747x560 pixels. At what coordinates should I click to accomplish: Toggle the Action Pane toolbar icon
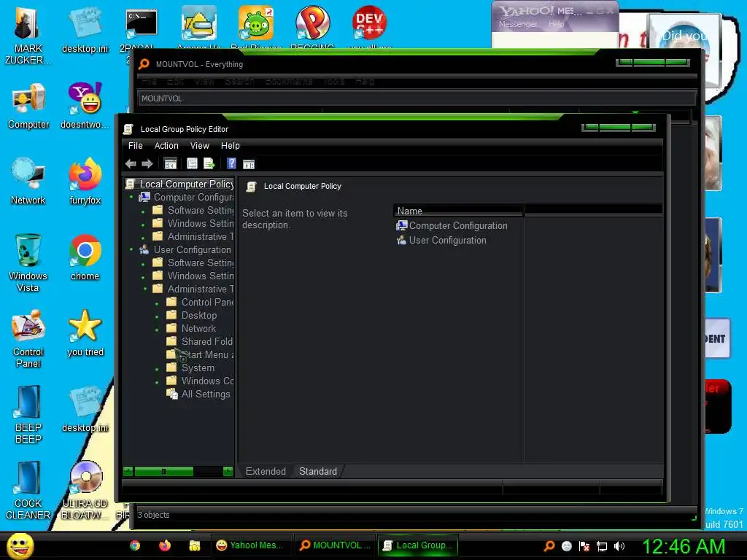(x=249, y=164)
